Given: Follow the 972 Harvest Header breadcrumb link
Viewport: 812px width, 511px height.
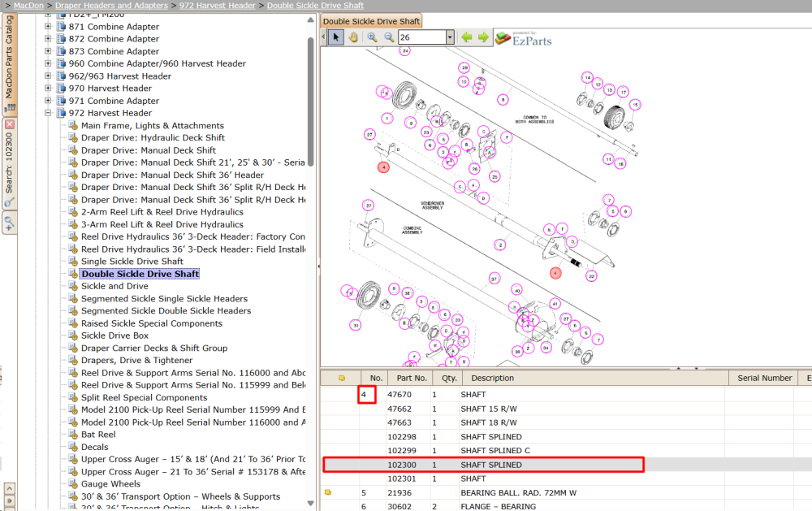Looking at the screenshot, I should click(x=218, y=5).
